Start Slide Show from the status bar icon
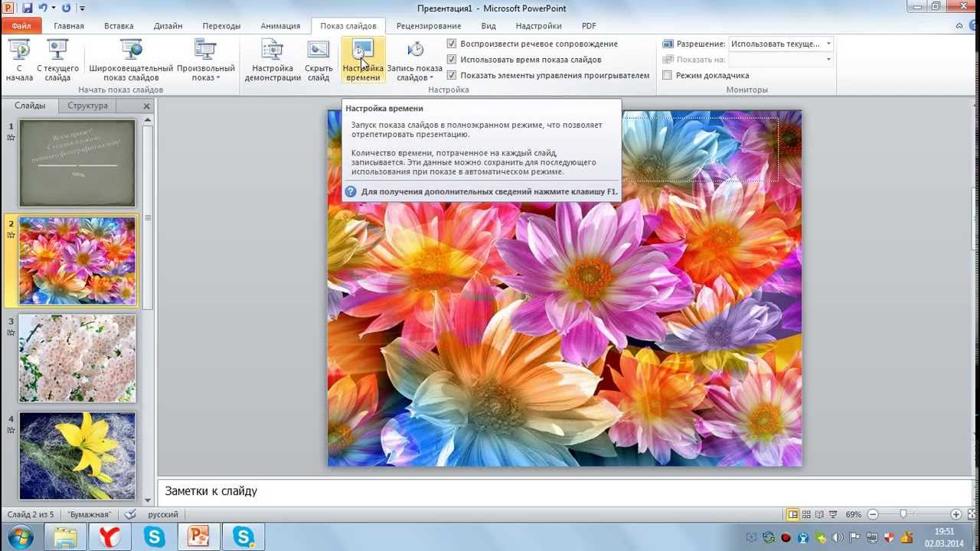The image size is (980, 551). 831,515
